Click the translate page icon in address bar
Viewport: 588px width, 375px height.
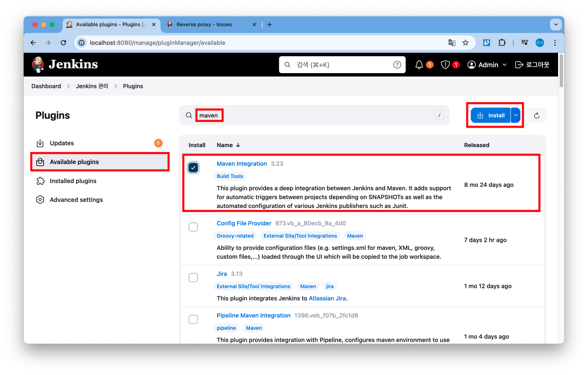point(452,43)
